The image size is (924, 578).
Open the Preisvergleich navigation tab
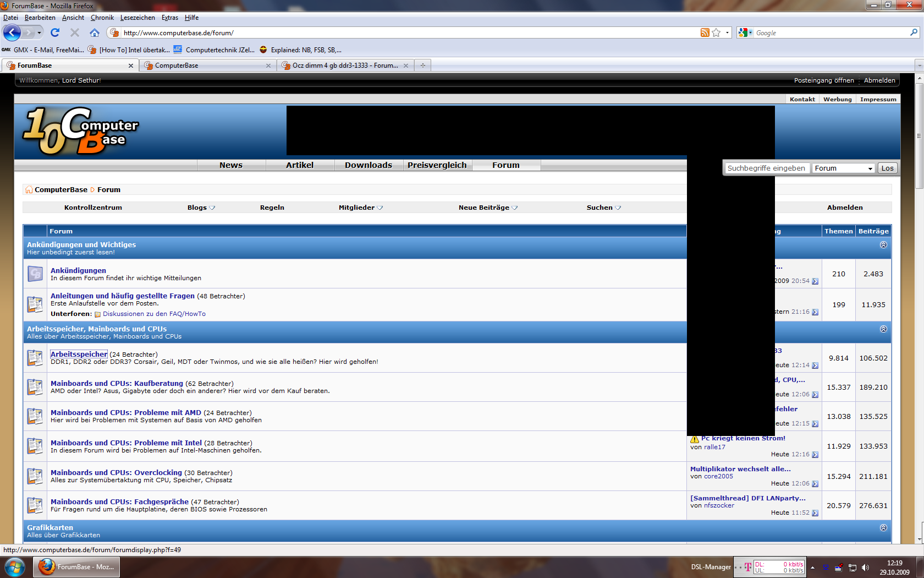tap(437, 165)
